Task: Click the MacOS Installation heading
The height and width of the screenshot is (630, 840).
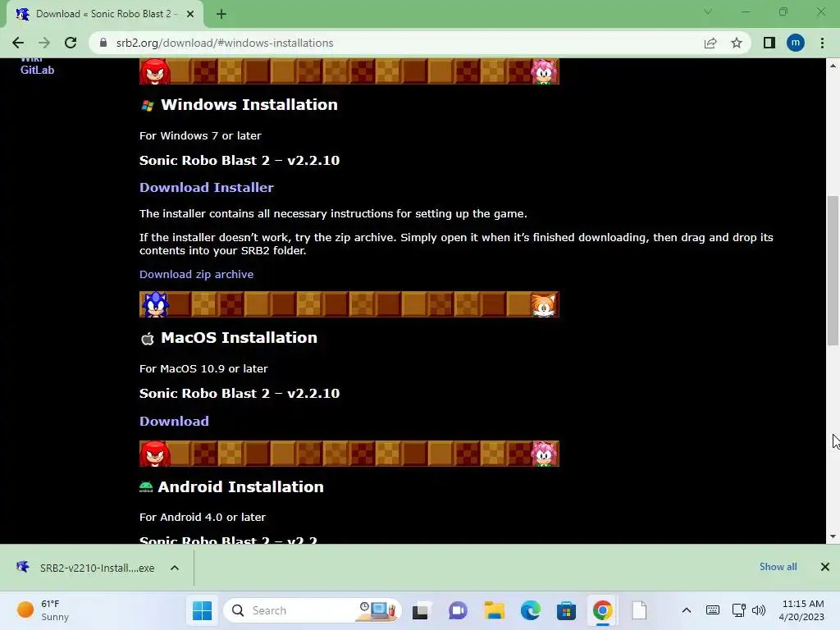Action: [x=239, y=337]
